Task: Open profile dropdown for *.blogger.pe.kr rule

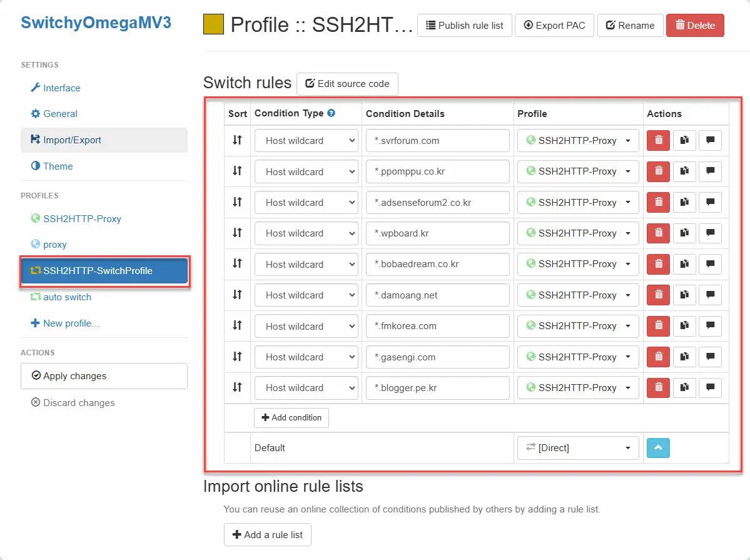Action: tap(578, 388)
